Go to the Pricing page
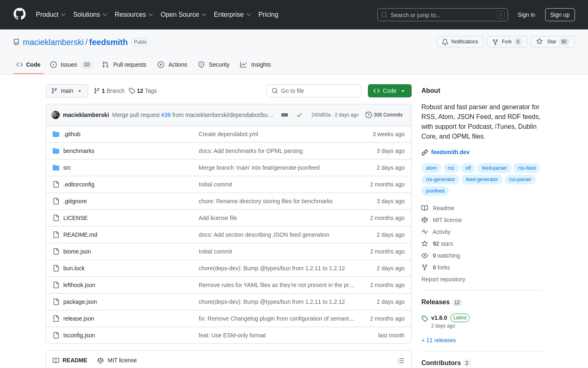 tap(268, 15)
